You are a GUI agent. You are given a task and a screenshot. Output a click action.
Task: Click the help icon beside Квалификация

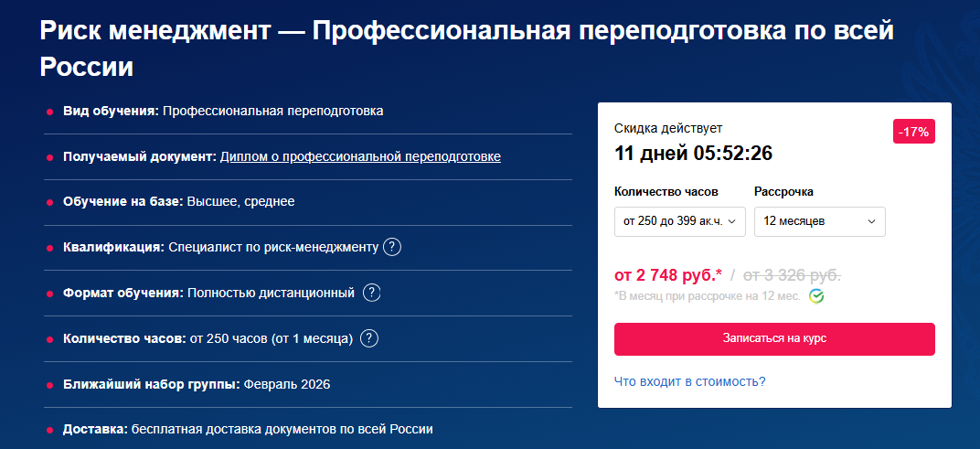[x=392, y=248]
